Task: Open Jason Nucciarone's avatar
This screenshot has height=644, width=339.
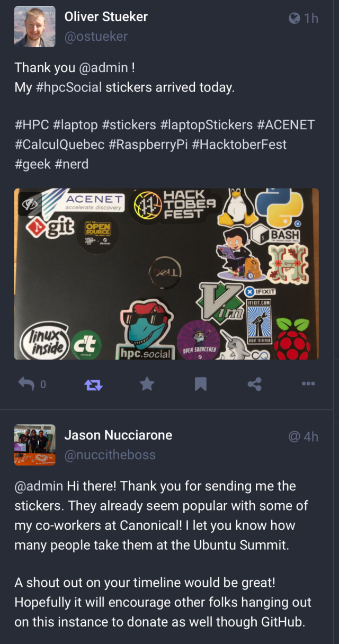Action: tap(34, 445)
